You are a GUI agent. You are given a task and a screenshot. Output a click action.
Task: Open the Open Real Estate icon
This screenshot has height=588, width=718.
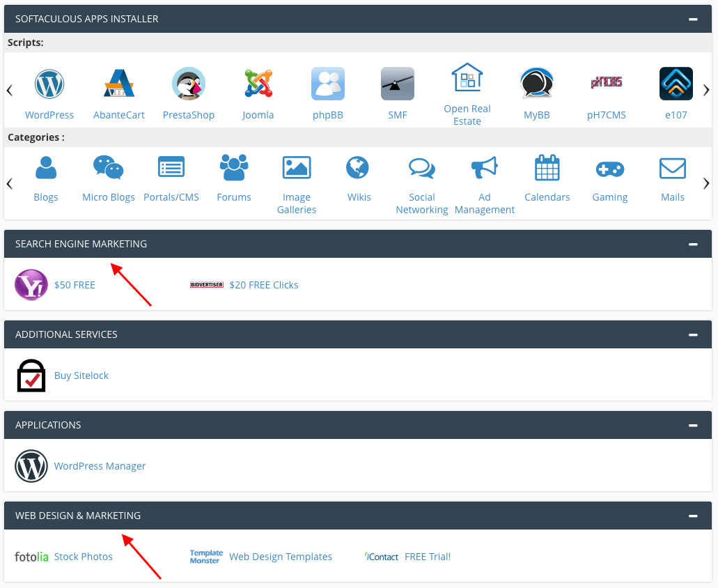coord(467,78)
